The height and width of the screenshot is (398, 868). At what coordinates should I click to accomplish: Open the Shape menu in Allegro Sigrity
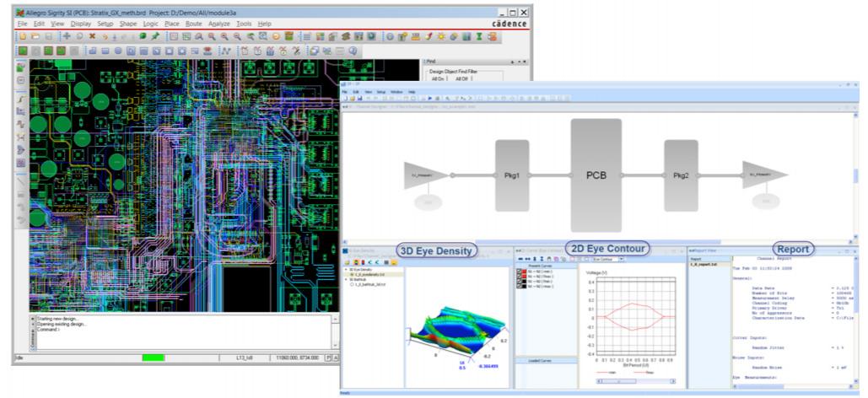pos(128,24)
